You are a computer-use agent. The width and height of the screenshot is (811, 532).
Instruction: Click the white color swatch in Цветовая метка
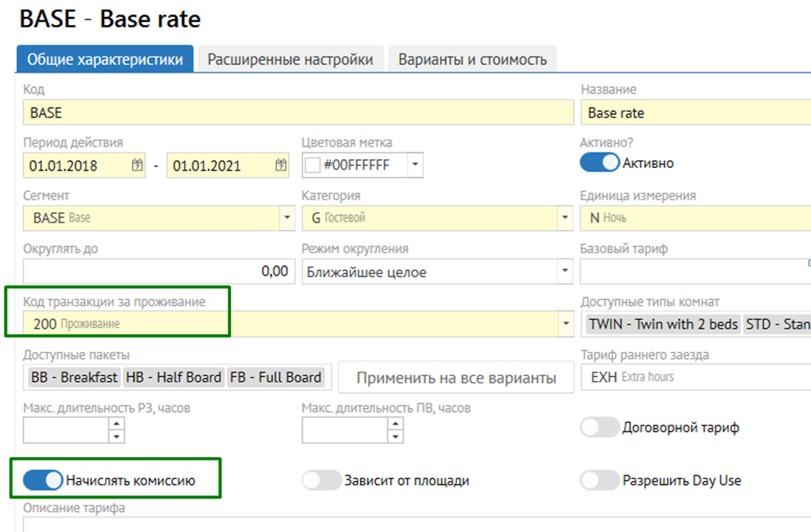coord(312,165)
